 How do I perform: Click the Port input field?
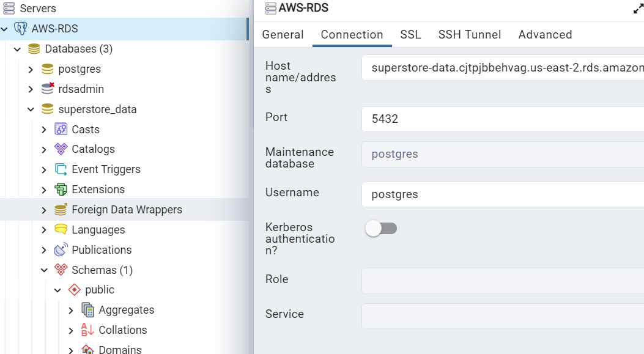pyautogui.click(x=502, y=119)
